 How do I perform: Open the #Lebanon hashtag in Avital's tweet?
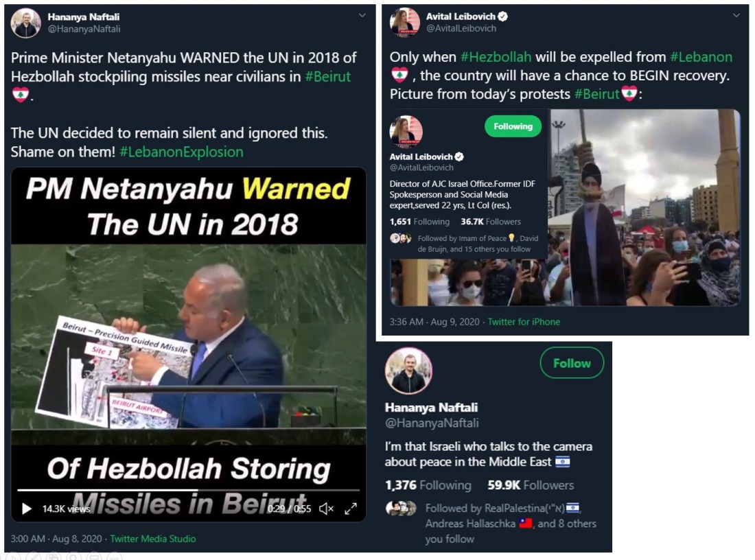tap(701, 57)
